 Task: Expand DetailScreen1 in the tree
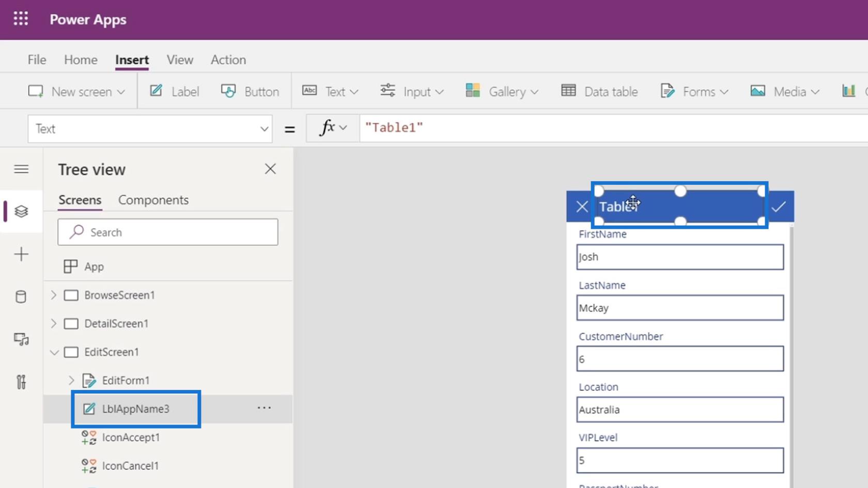tap(54, 323)
